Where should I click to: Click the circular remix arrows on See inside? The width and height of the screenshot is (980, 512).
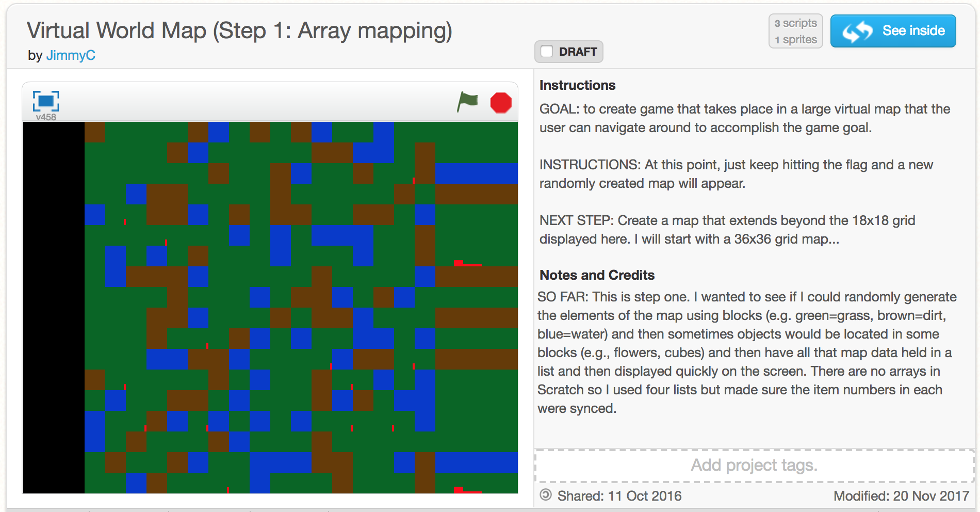point(859,30)
